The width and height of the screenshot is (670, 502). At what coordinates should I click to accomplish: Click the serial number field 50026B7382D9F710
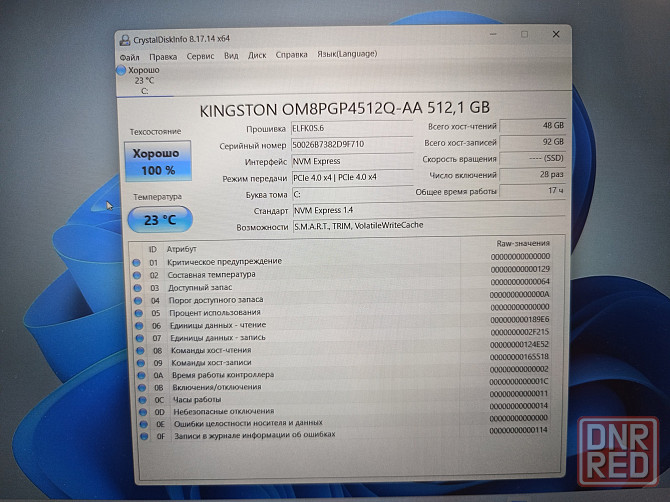tap(352, 144)
